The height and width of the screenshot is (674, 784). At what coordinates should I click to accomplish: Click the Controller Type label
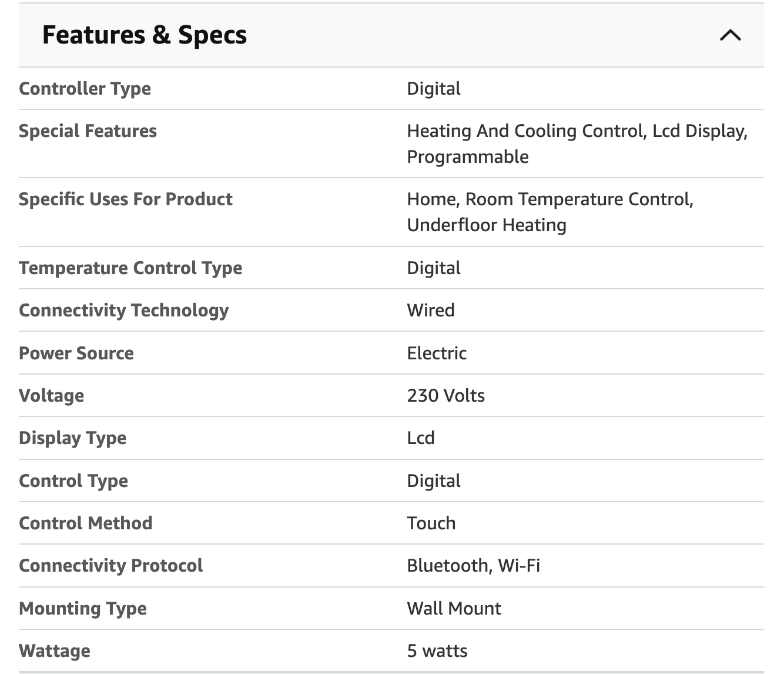pos(85,88)
